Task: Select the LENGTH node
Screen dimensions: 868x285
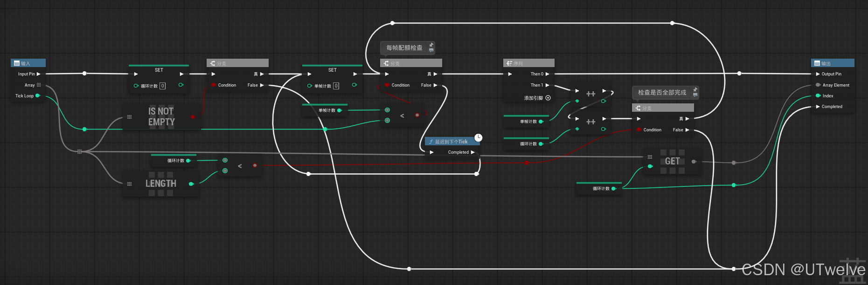Action: (x=161, y=183)
